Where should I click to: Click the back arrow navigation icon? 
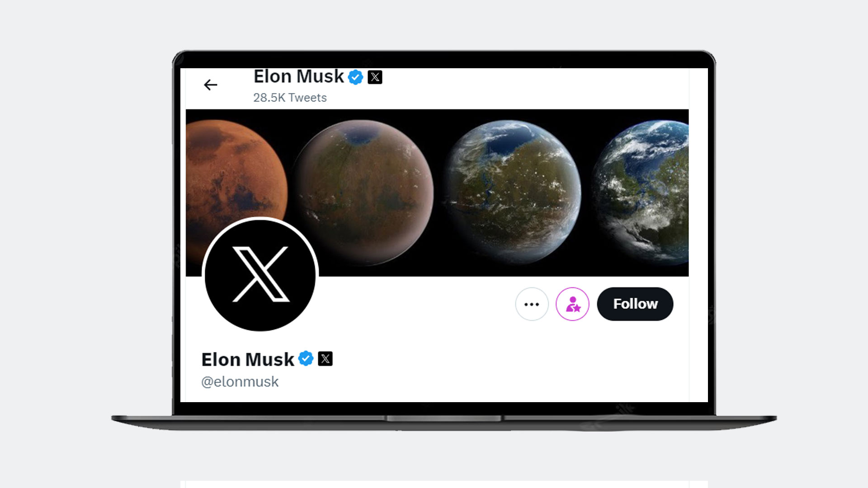coord(211,84)
